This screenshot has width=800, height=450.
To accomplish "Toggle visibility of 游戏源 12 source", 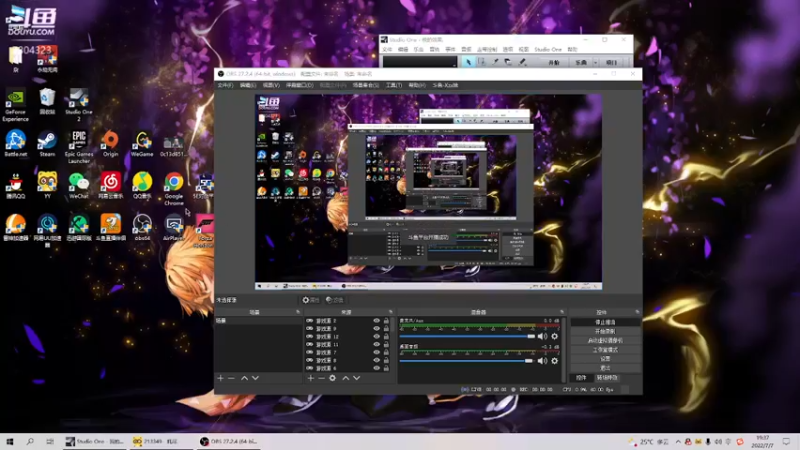I will pyautogui.click(x=377, y=337).
